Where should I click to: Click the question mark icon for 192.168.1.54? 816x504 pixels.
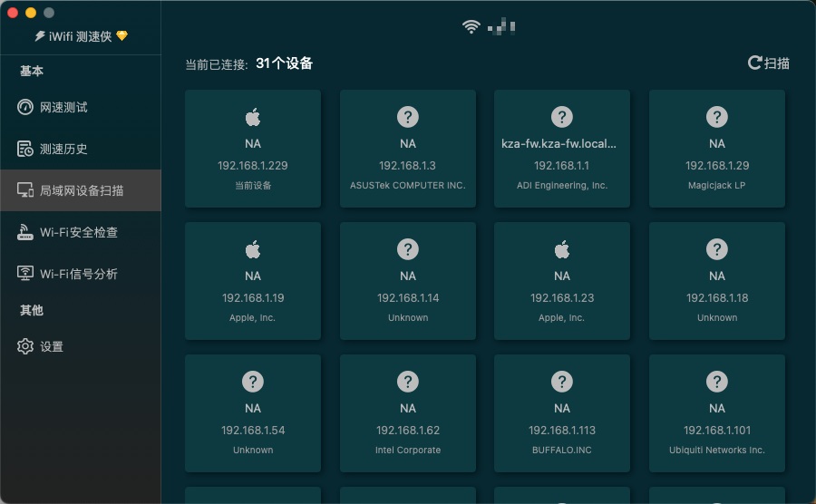point(253,382)
